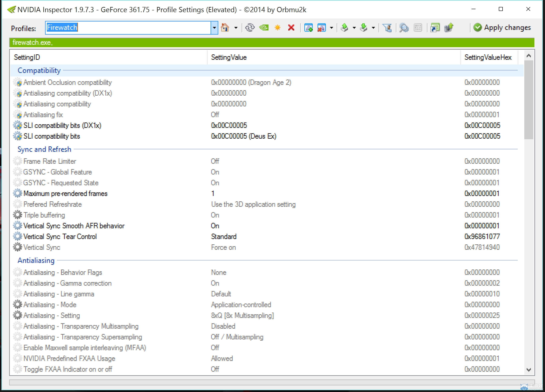Select the GSYNC - Global Feature row
The image size is (545, 392).
click(x=267, y=172)
